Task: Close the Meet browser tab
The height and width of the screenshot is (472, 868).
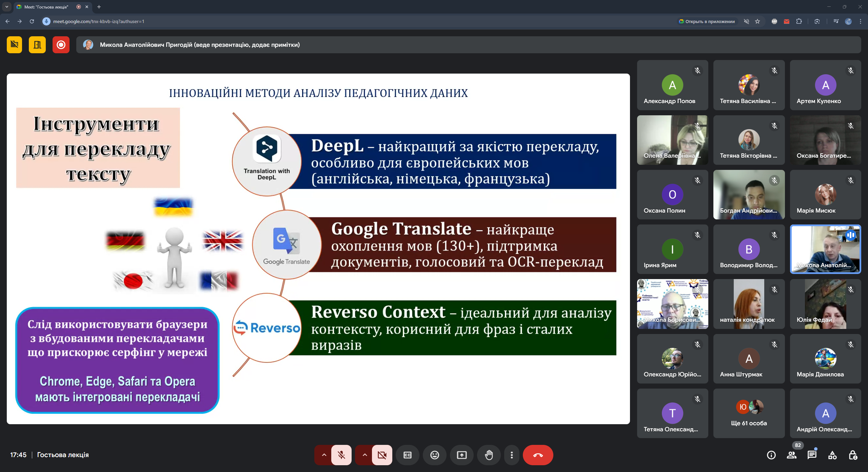Action: tap(87, 7)
